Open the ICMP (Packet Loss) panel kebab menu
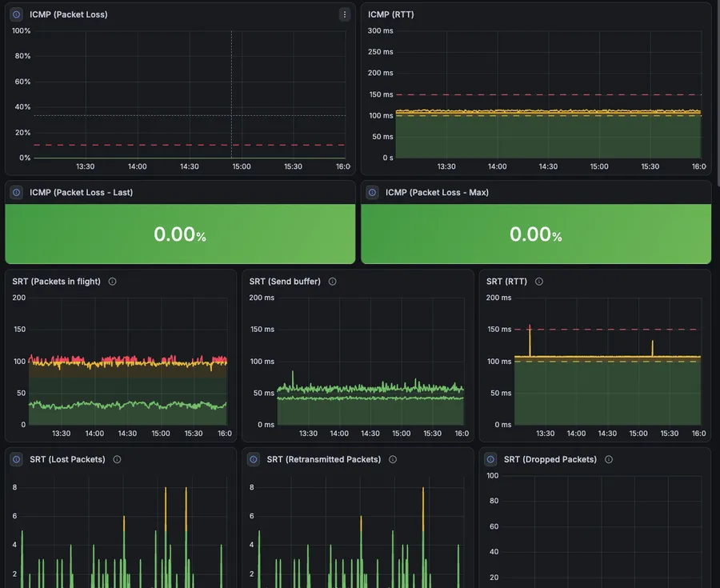The width and height of the screenshot is (720, 588). click(344, 14)
